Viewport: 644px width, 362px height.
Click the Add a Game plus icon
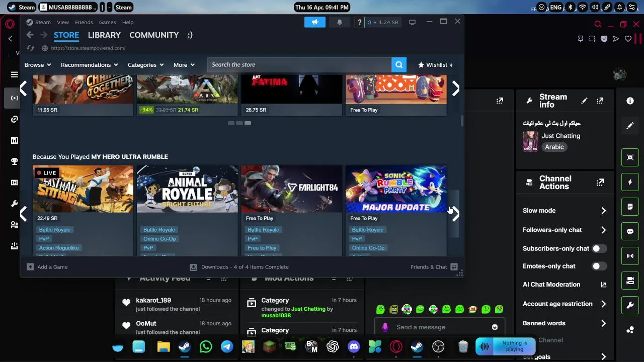click(x=30, y=267)
